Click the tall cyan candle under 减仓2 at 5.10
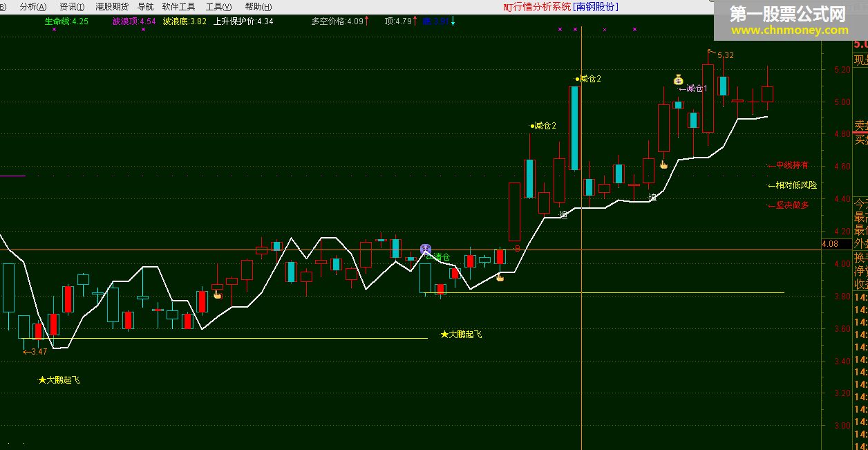This screenshot has height=450, width=868. pos(574,128)
